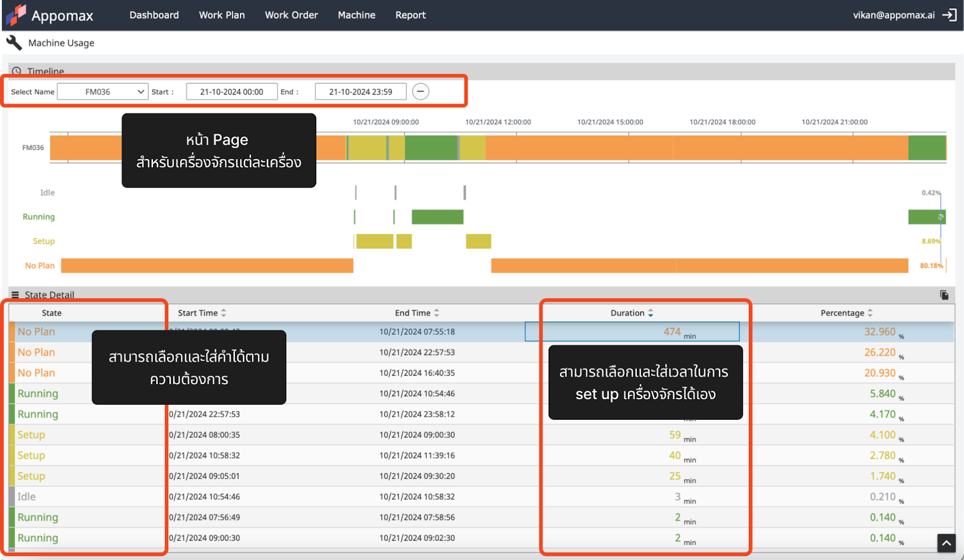
Task: Click the Appomax logo icon
Action: (16, 15)
